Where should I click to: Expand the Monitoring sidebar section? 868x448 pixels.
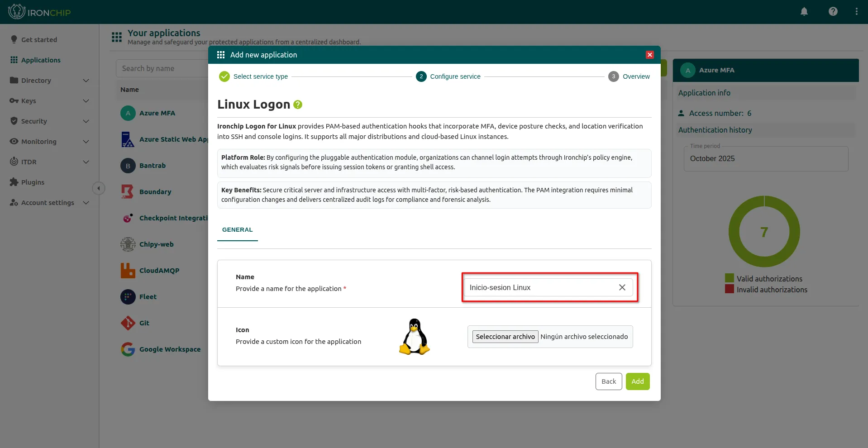[x=49, y=142]
